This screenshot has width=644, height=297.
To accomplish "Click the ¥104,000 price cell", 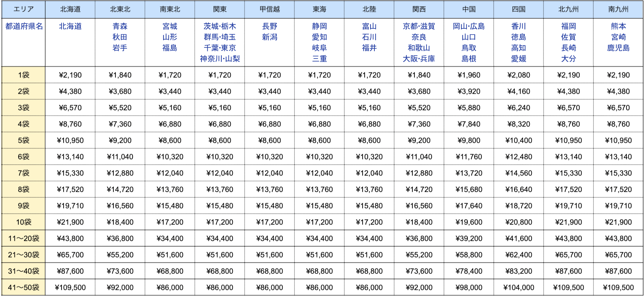I will (x=519, y=287).
